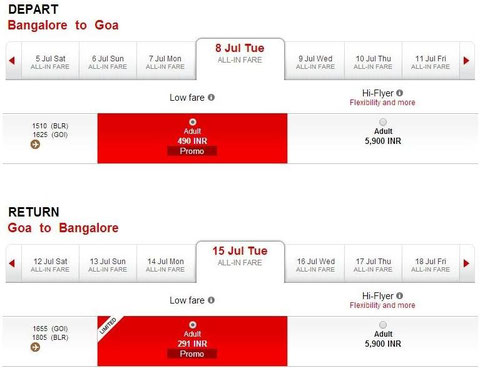Click next dates arrow in Depart section
The width and height of the screenshot is (480, 368).
pos(466,61)
